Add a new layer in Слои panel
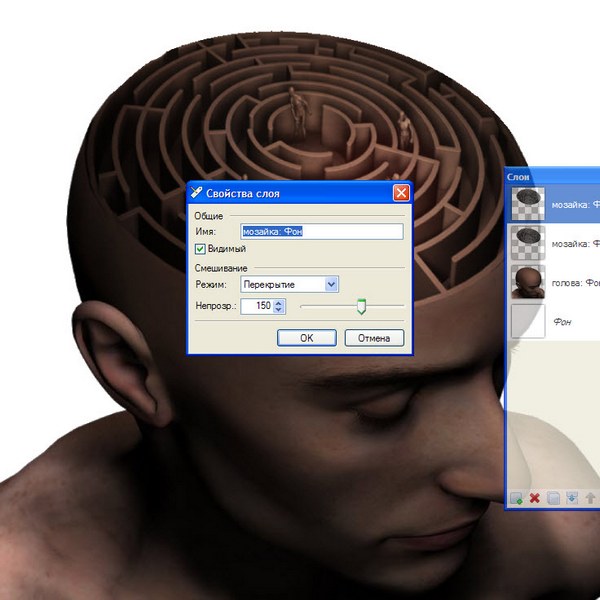 [516, 498]
